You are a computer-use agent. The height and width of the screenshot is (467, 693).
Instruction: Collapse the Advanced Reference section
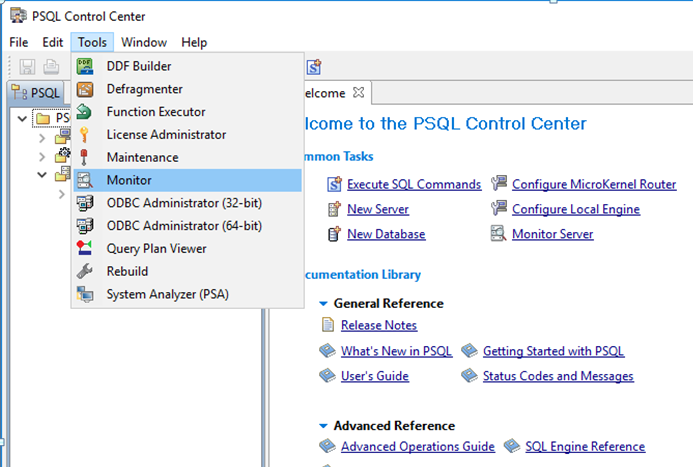click(x=323, y=426)
